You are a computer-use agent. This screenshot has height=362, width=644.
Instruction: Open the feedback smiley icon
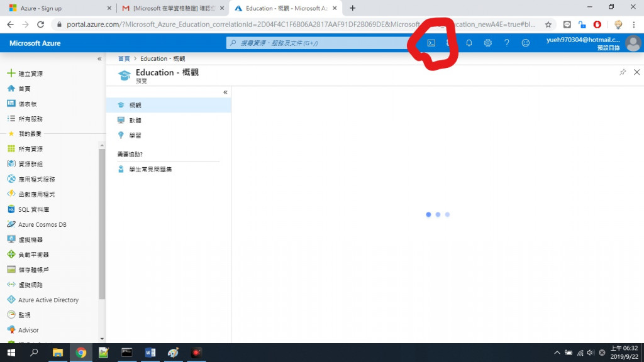point(525,43)
